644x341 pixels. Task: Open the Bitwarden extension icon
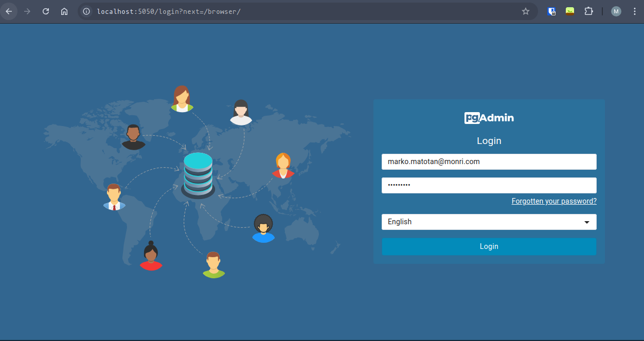(551, 11)
